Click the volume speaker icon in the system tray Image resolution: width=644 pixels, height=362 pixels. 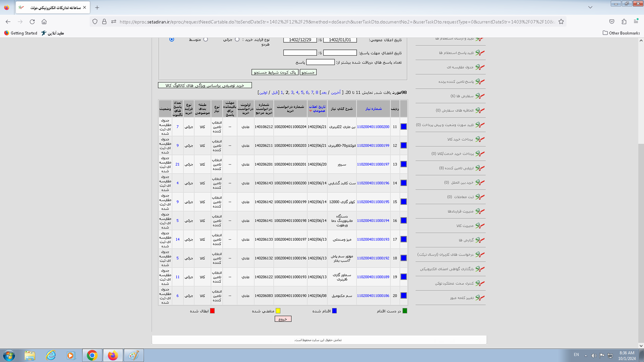[594, 355]
